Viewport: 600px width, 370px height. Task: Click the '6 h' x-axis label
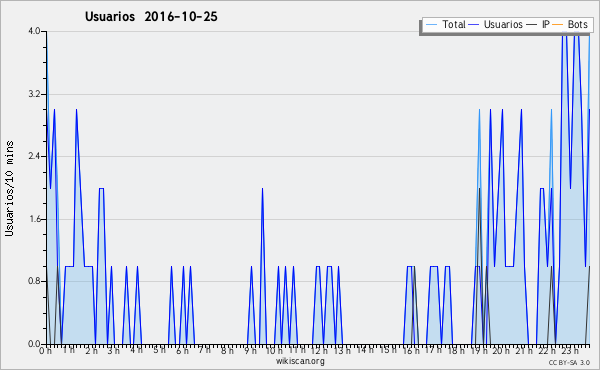pos(182,351)
